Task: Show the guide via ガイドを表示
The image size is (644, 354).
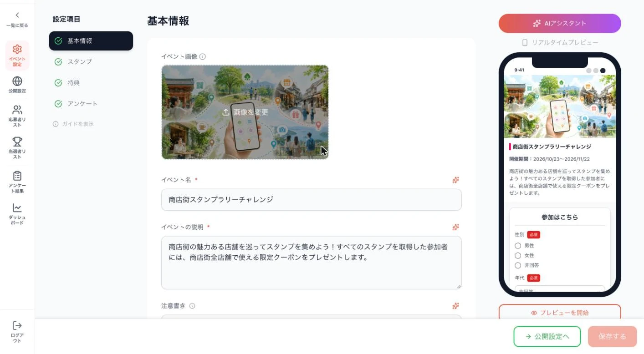Action: coord(73,124)
